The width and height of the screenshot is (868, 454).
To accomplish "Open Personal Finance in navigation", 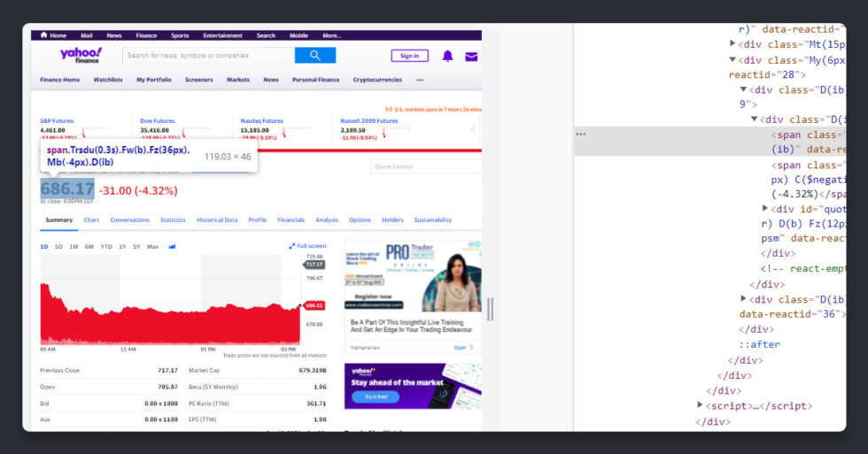I will (x=316, y=81).
